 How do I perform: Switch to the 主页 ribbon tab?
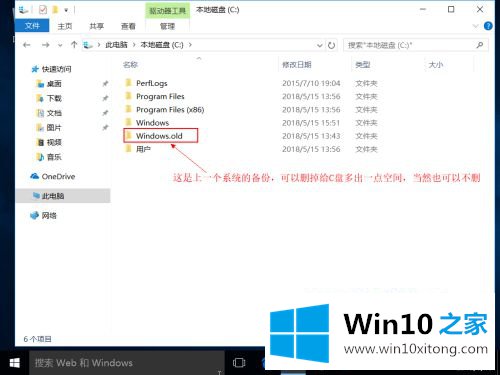click(x=65, y=26)
